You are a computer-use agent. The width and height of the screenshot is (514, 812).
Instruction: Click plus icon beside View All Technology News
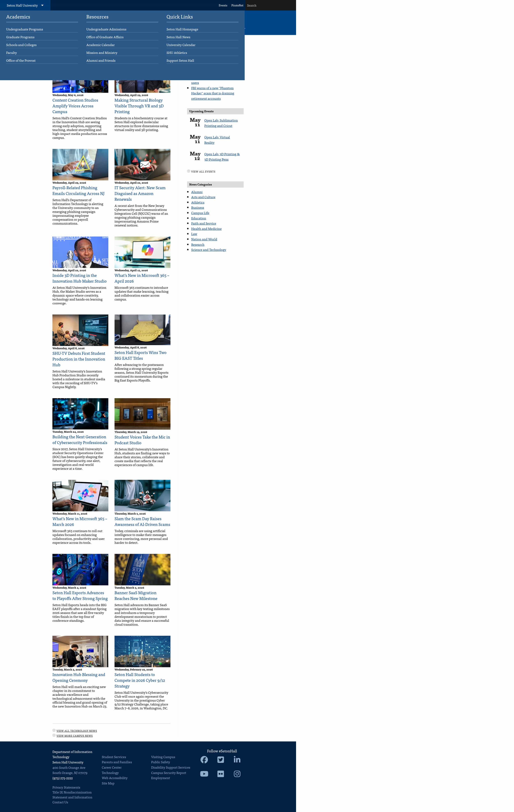(x=54, y=730)
